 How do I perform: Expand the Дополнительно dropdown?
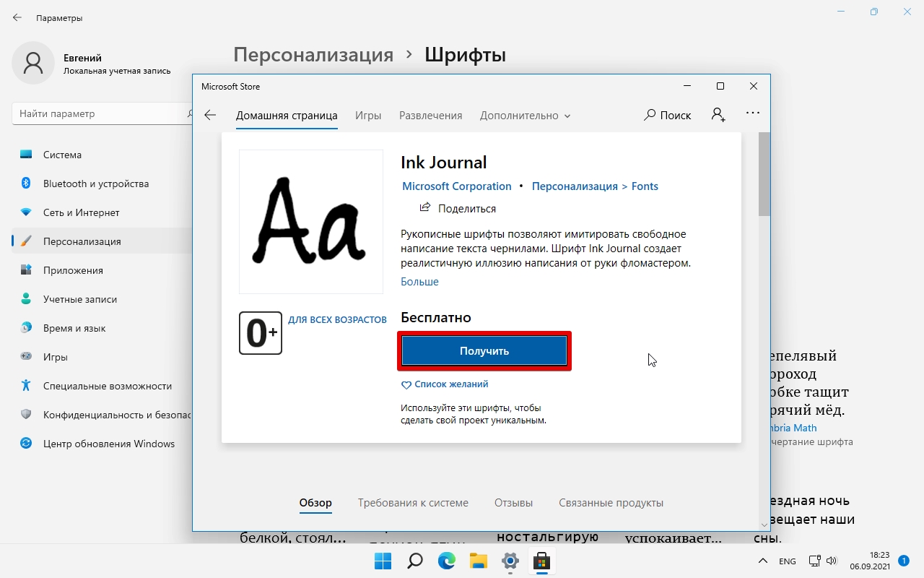(x=526, y=116)
